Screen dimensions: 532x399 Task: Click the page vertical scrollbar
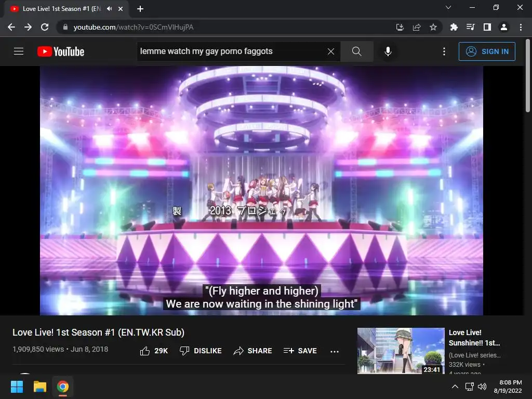coord(528,76)
